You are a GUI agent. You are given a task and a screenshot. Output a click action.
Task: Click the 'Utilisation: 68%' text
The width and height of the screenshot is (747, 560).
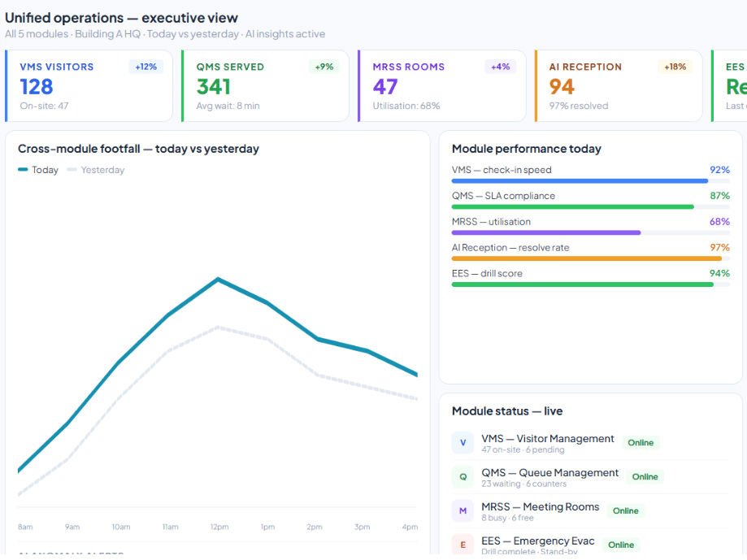point(406,106)
